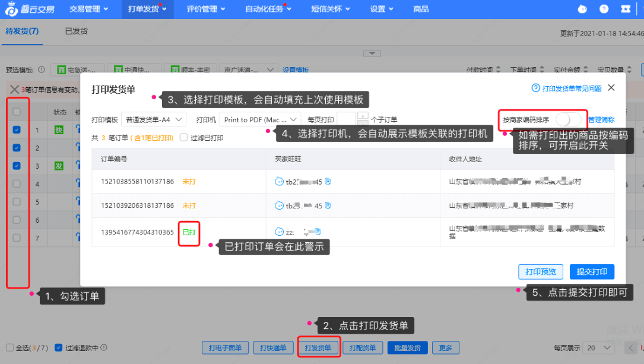Image resolution: width=644 pixels, height=364 pixels.
Task: Sort by 实付金额 using its arrows
Action: coord(586,69)
